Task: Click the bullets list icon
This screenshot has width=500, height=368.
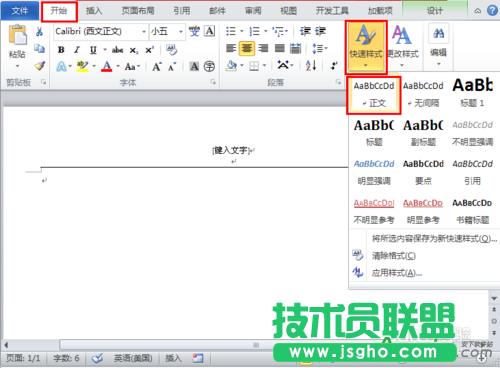Action: pos(231,32)
